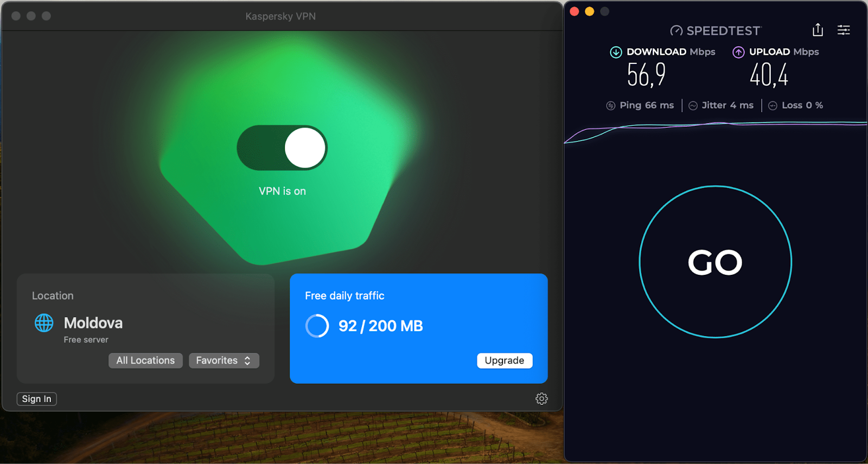The image size is (868, 464).
Task: Click the Loss icon in Speedtest
Action: click(x=773, y=106)
